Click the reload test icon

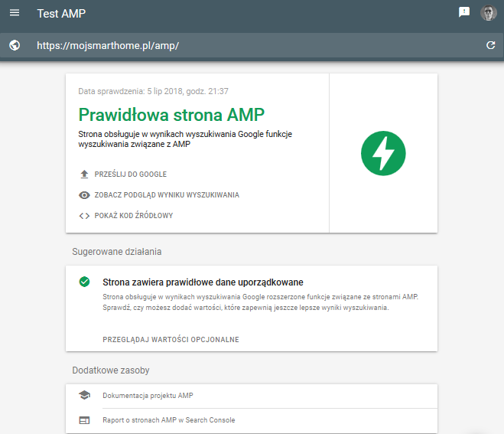[490, 46]
